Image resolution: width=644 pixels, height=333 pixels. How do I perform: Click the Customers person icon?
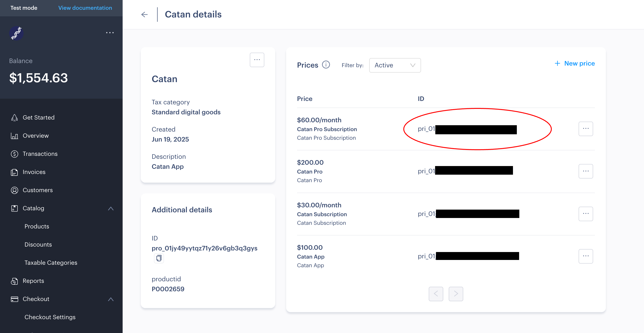pyautogui.click(x=15, y=190)
